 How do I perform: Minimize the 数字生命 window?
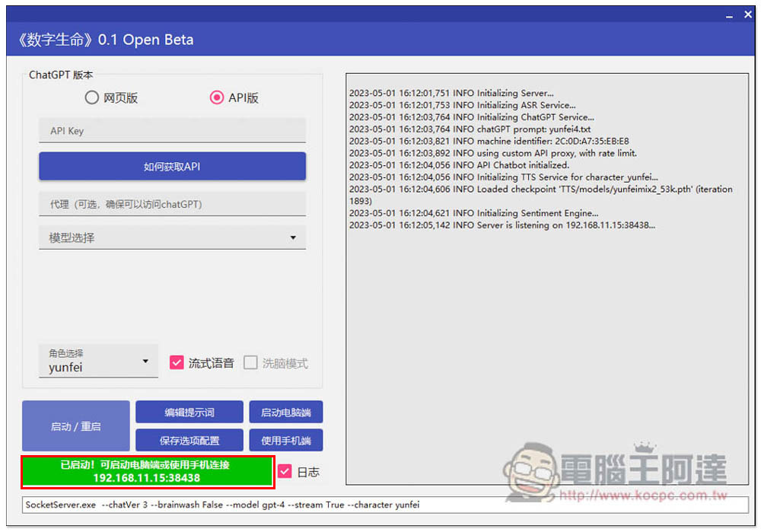[729, 15]
